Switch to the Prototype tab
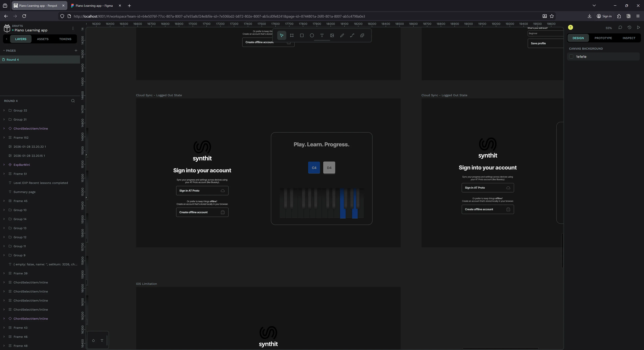The image size is (644, 350). (603, 38)
